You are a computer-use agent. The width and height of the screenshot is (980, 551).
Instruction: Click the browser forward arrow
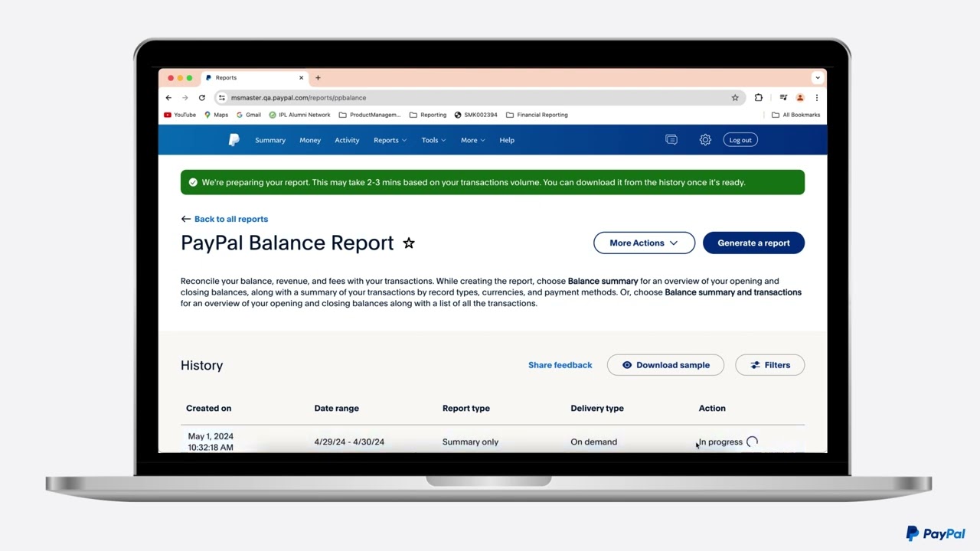point(185,98)
